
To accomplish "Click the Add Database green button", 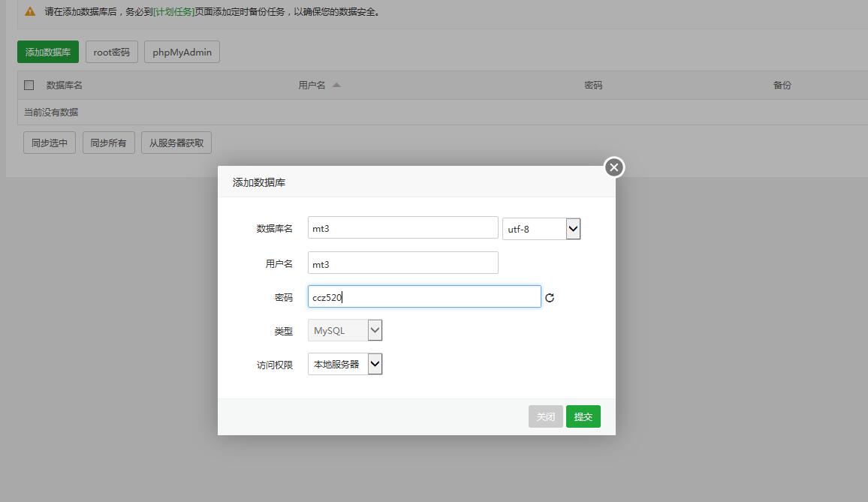I will [48, 52].
